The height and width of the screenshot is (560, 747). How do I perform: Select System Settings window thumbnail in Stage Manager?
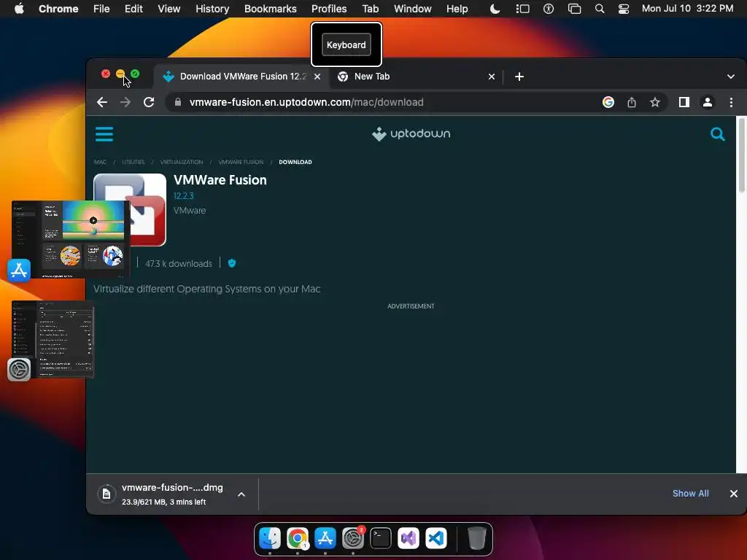53,339
